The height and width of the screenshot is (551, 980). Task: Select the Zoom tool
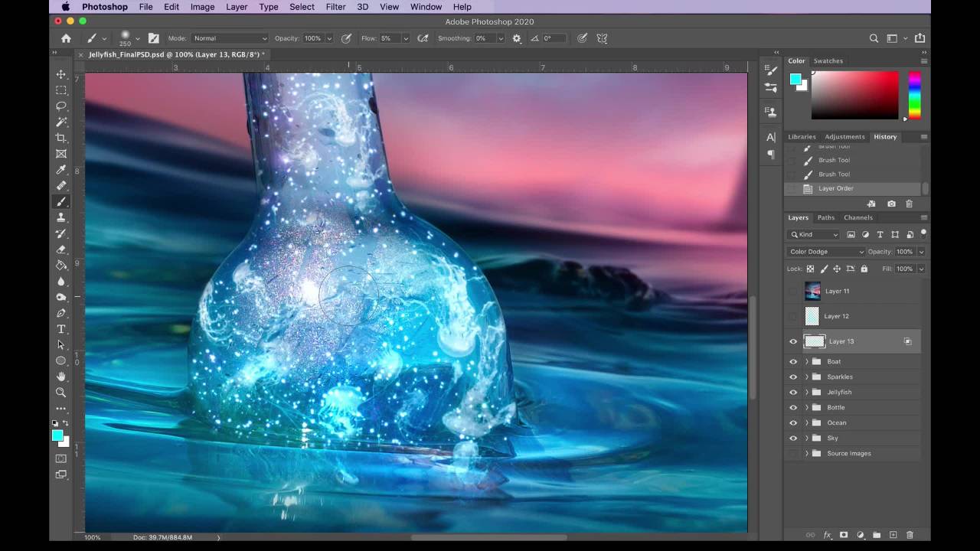[61, 393]
